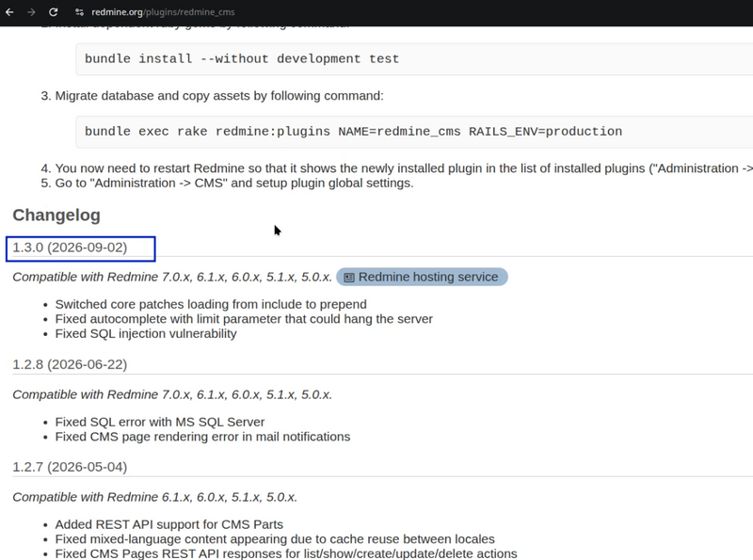Select the 1.3.0 (2026-09-02) version heading
Screen dimensions: 753x560
pos(70,248)
